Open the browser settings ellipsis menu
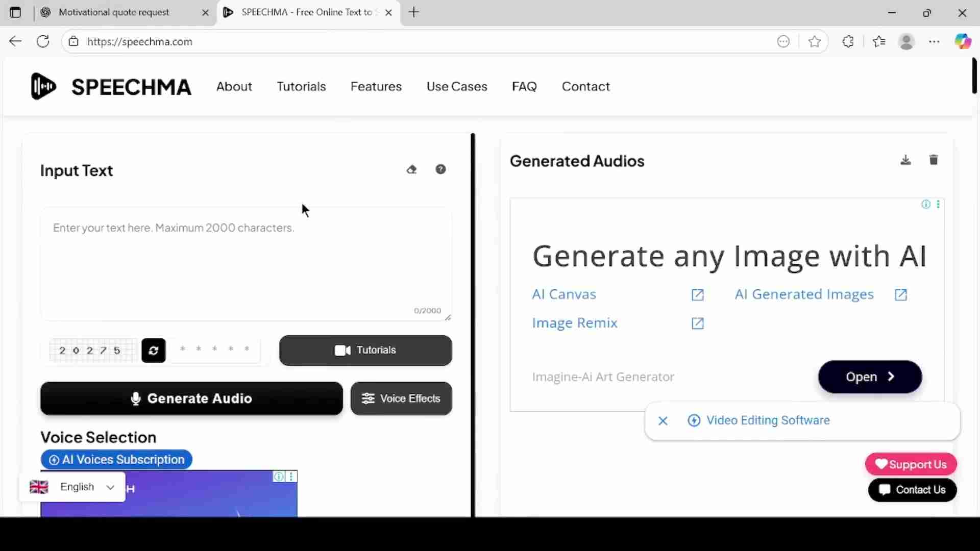 click(x=935, y=41)
